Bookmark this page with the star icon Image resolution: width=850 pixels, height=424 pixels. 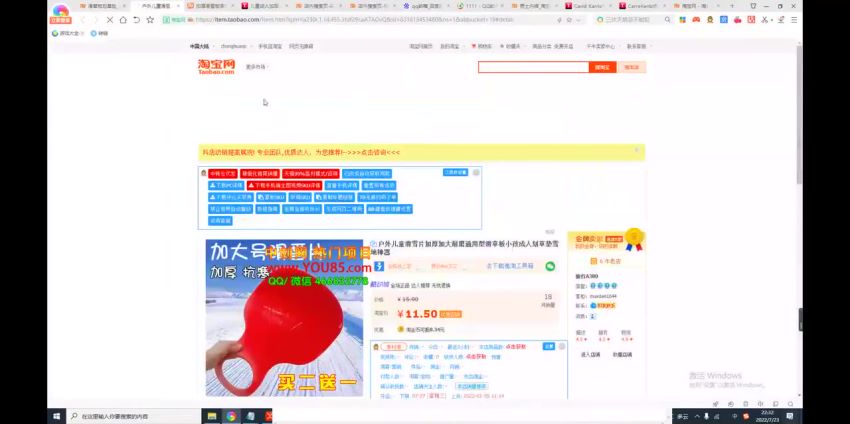[150, 20]
